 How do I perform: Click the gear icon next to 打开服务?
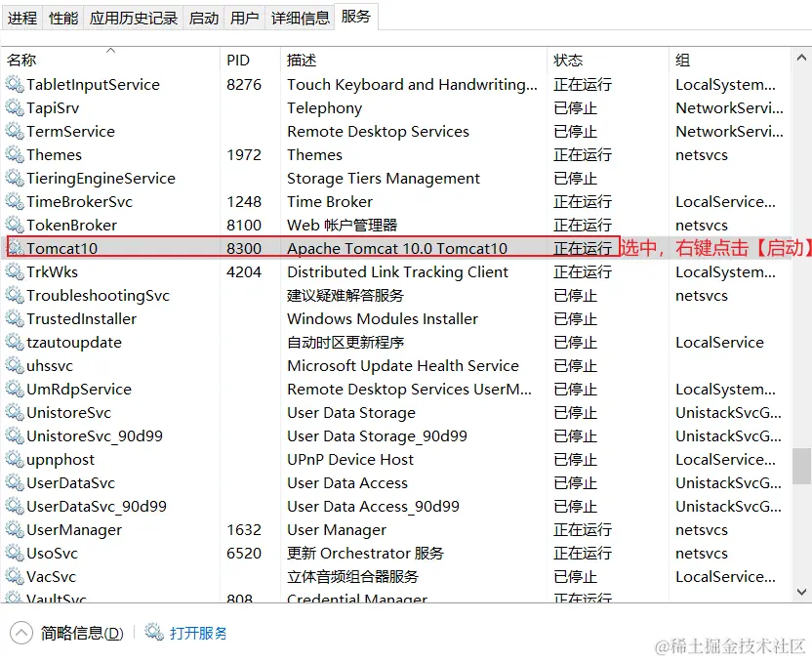154,632
